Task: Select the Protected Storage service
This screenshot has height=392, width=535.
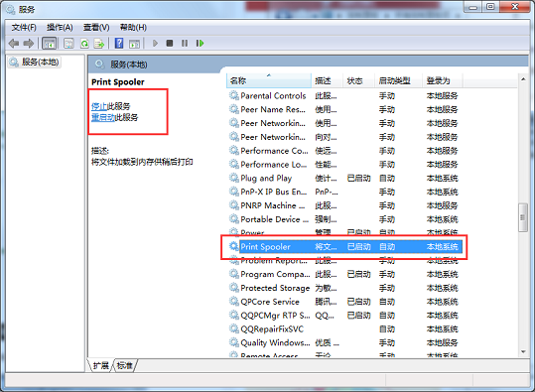Action: tap(344, 288)
